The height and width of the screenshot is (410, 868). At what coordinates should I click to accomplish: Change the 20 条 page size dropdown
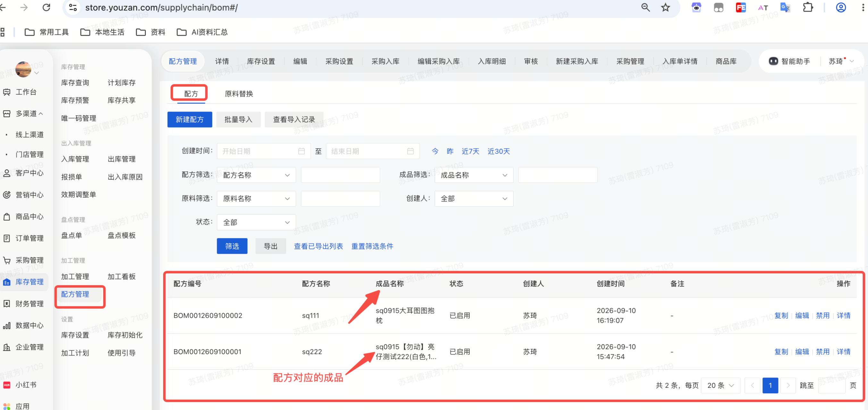coord(721,385)
